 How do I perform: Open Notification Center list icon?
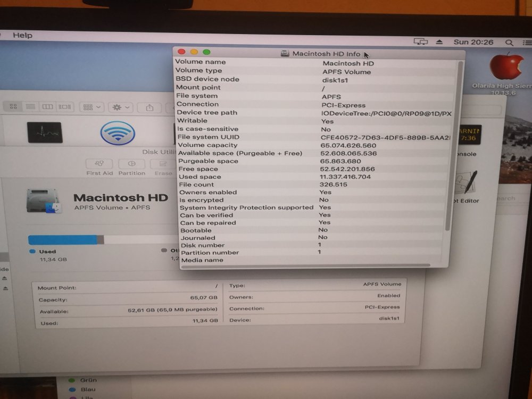527,43
